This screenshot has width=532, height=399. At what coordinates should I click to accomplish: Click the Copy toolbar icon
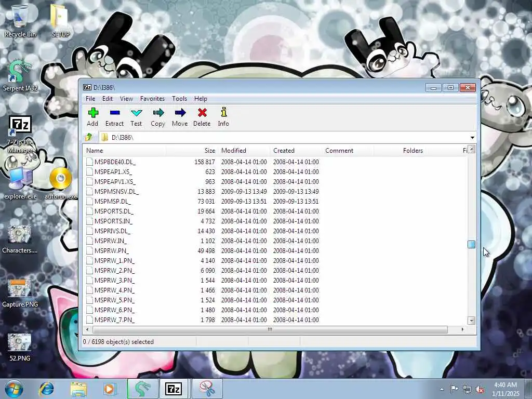(158, 113)
